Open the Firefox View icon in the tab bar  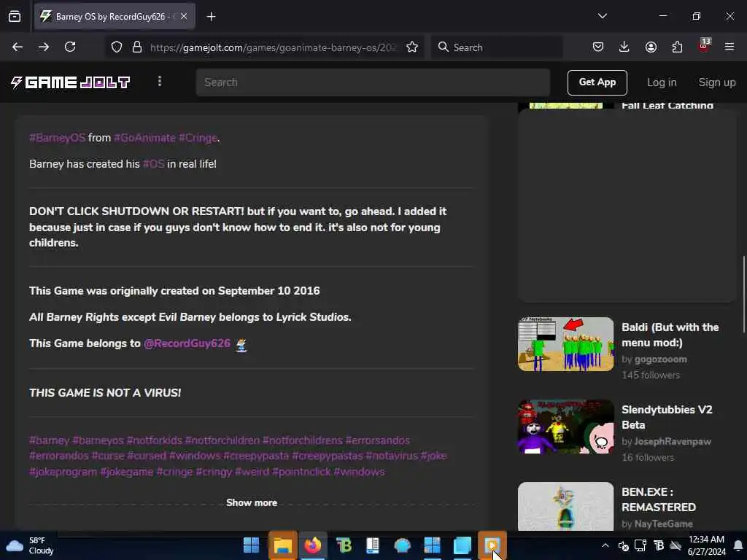15,16
